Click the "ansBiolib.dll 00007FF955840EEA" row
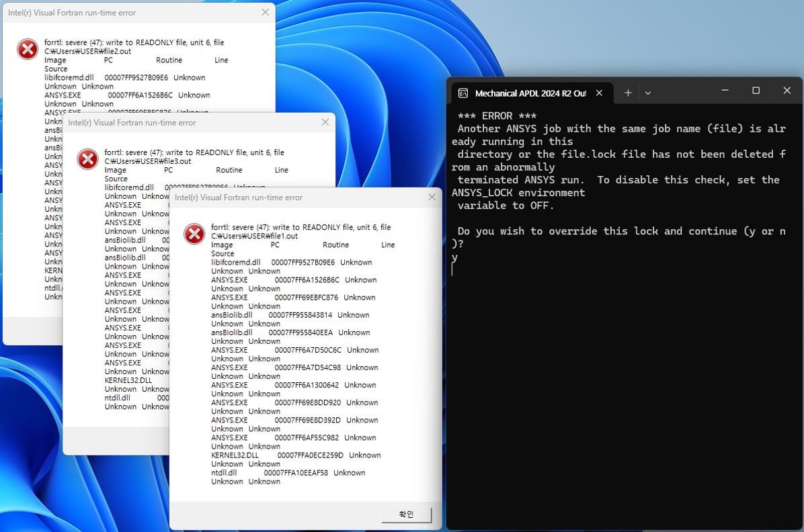The height and width of the screenshot is (532, 804). click(x=290, y=332)
